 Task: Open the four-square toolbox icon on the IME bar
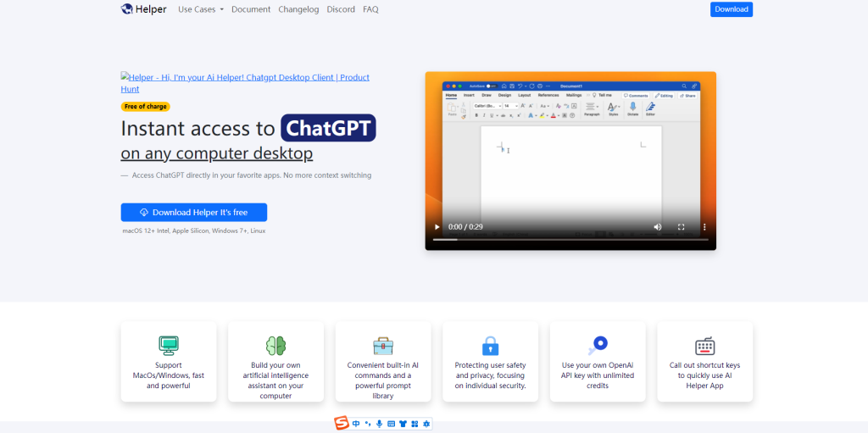pyautogui.click(x=415, y=425)
